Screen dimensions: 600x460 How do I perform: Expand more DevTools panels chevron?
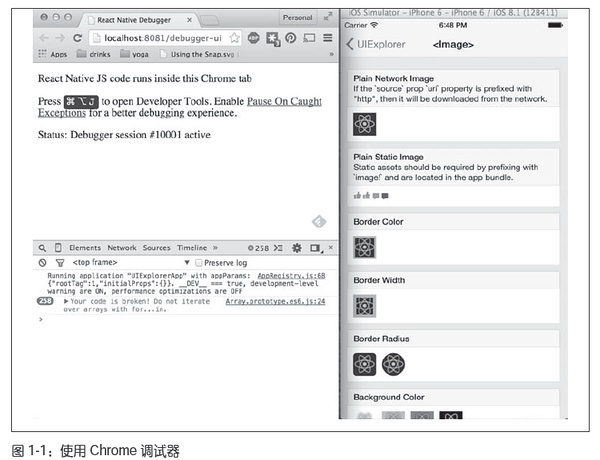coord(215,248)
